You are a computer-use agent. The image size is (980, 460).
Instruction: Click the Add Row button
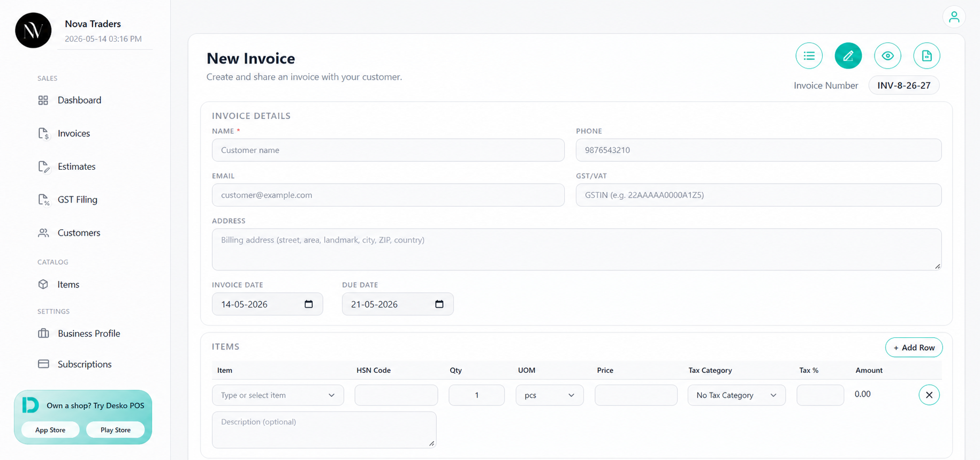914,348
